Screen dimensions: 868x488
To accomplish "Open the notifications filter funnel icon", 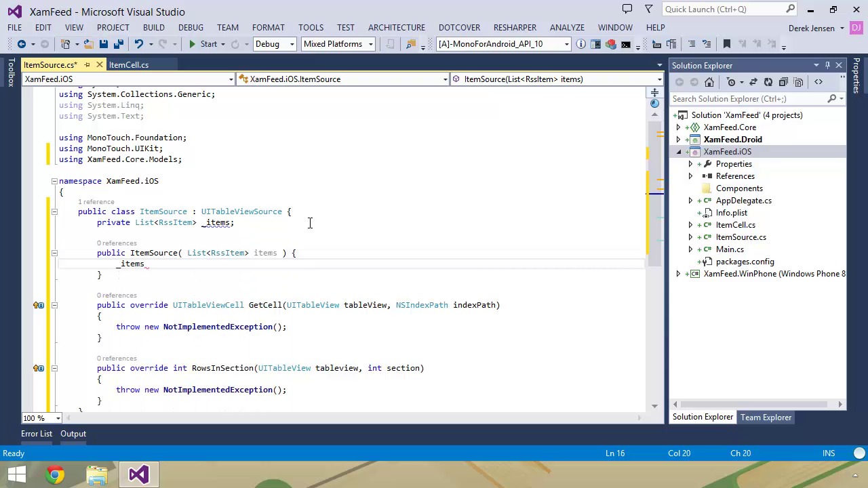I will click(x=649, y=9).
